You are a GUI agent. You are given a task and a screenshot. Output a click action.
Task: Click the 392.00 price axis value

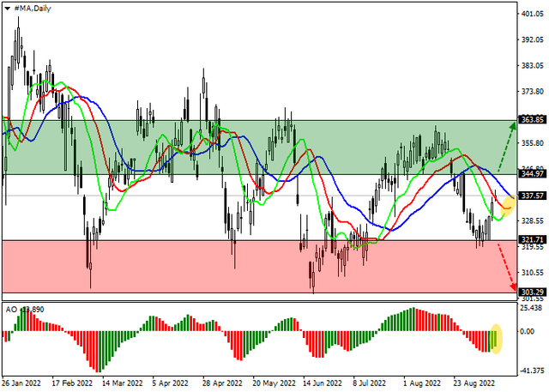(x=532, y=39)
